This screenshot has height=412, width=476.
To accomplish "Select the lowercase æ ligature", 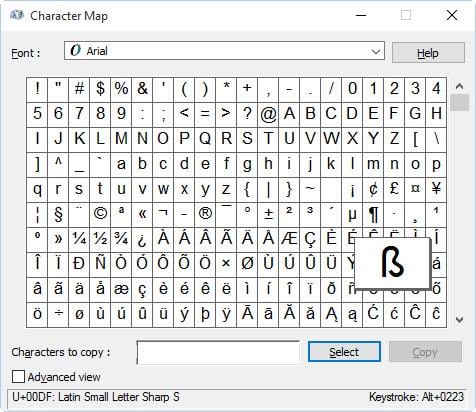I will pyautogui.click(x=121, y=289).
